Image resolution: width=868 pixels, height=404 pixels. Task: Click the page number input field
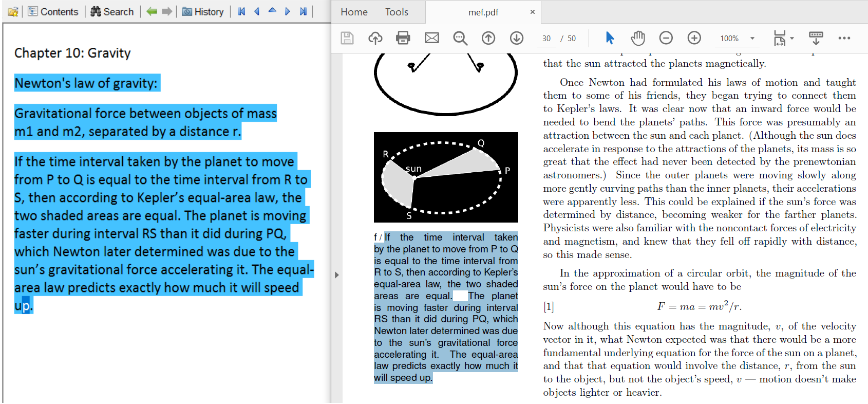click(546, 39)
